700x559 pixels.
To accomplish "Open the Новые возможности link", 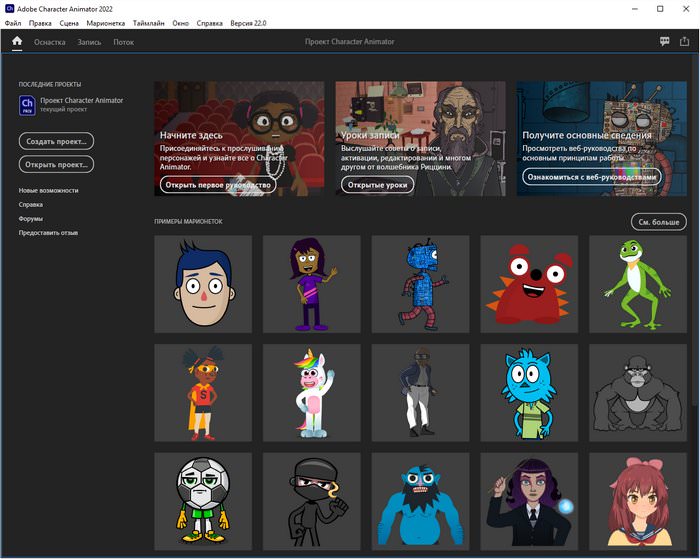I will click(48, 190).
